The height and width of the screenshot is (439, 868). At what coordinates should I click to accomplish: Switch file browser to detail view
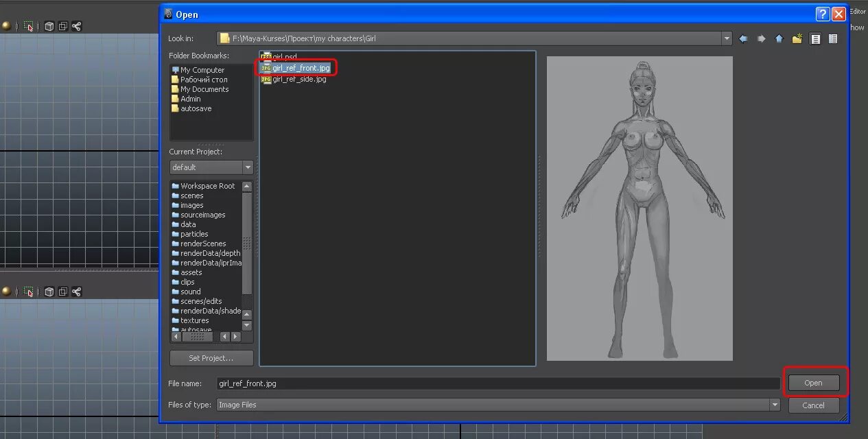coord(833,39)
